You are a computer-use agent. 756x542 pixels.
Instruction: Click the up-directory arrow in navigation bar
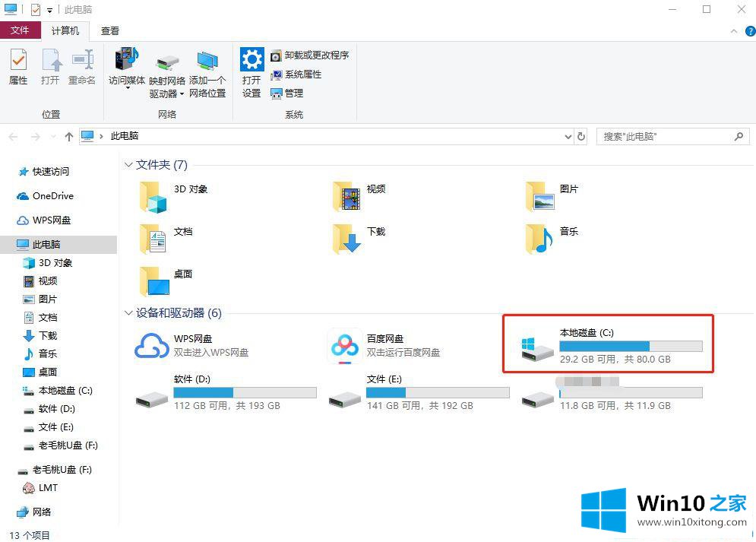(x=69, y=136)
